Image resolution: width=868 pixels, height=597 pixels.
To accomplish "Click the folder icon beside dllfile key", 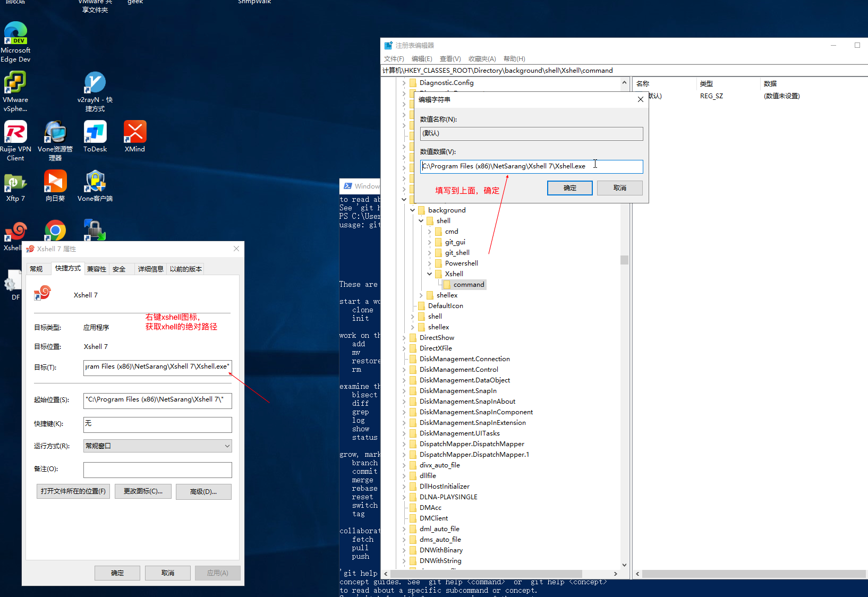I will (x=413, y=476).
